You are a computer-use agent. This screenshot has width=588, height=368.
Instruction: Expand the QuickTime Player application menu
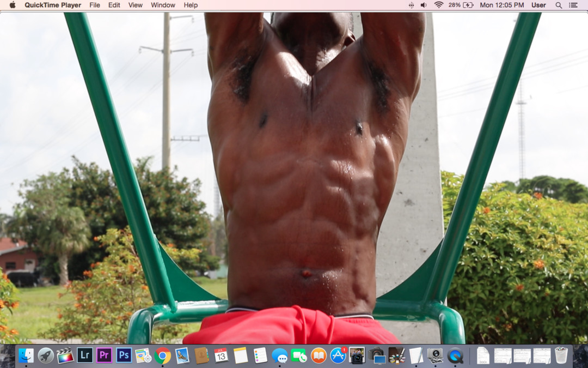point(52,5)
